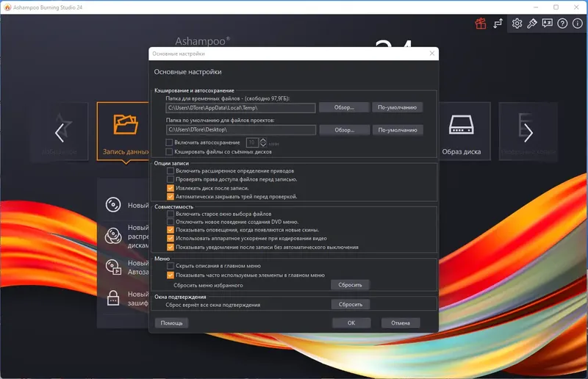Click the temporary files folder path field
This screenshot has width=588, height=379.
click(x=240, y=108)
